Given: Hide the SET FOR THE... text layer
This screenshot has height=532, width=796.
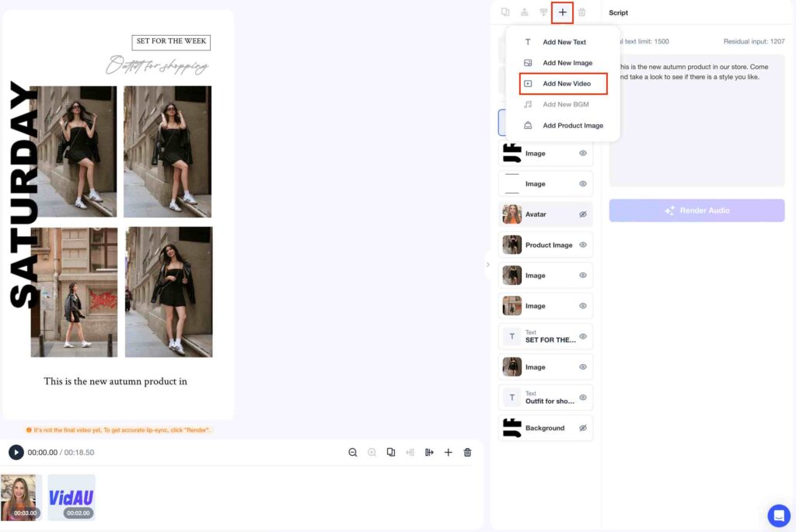Looking at the screenshot, I should click(x=583, y=336).
